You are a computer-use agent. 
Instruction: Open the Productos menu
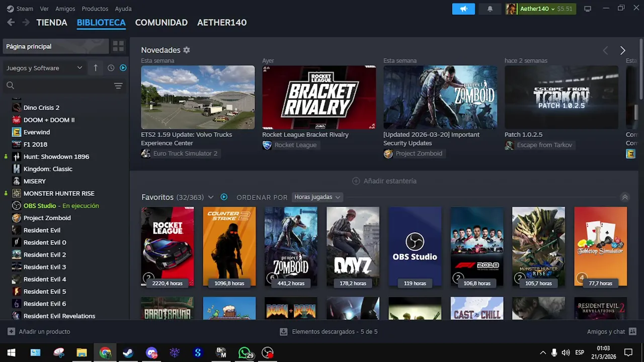[x=95, y=9]
